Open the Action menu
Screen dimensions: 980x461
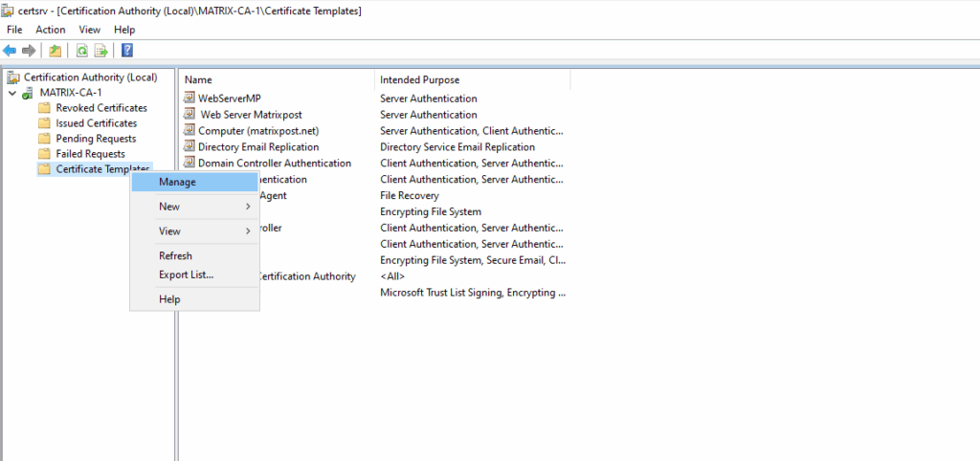pyautogui.click(x=50, y=30)
